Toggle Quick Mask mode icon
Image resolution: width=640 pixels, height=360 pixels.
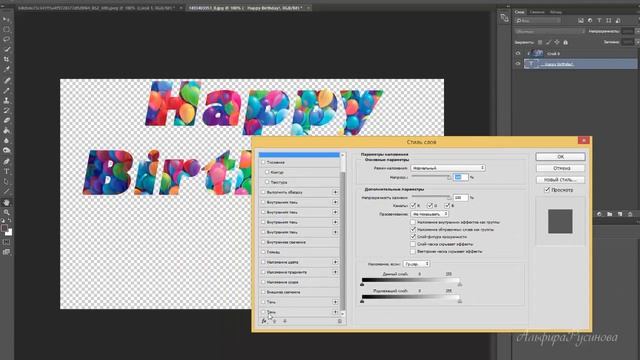pos(7,242)
